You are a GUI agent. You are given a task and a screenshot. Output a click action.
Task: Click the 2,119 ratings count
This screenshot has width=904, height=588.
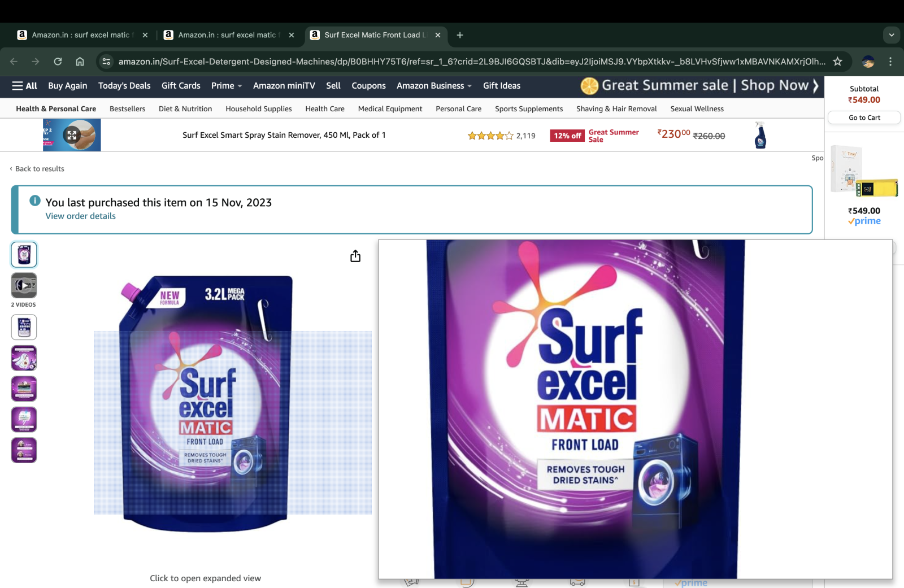tap(526, 136)
